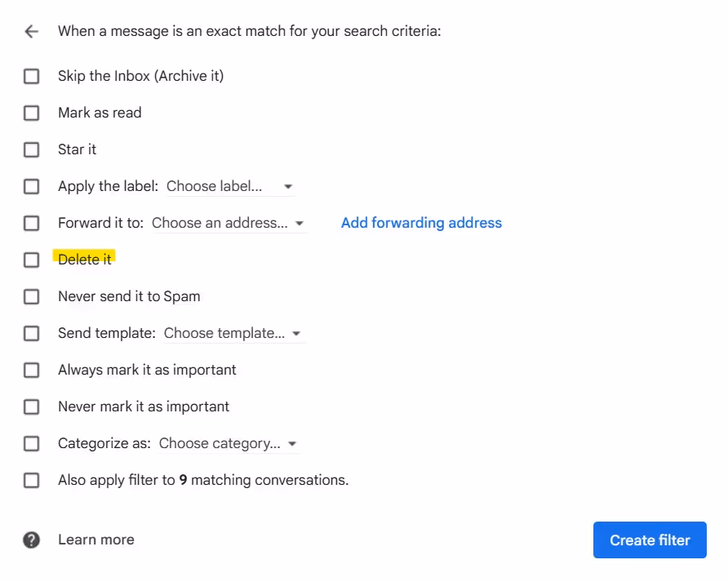Screen dimensions: 728x582
Task: Enable Forward it to option
Action: pyautogui.click(x=31, y=223)
